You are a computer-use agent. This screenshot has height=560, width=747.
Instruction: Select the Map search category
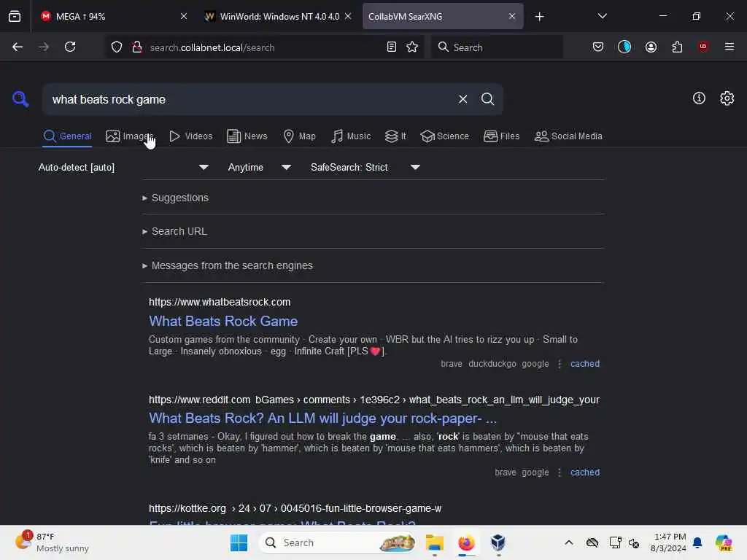pyautogui.click(x=299, y=136)
